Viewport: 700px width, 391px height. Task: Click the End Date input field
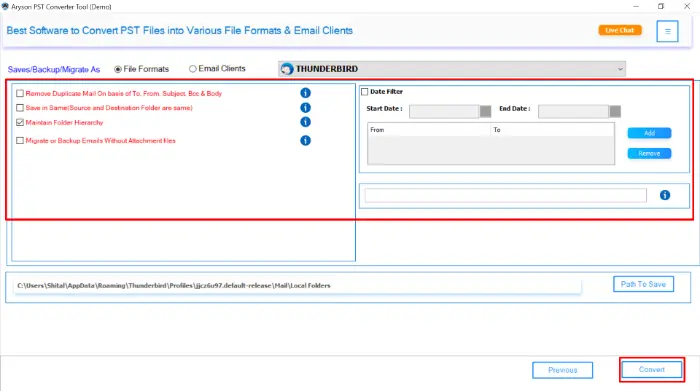pos(573,111)
